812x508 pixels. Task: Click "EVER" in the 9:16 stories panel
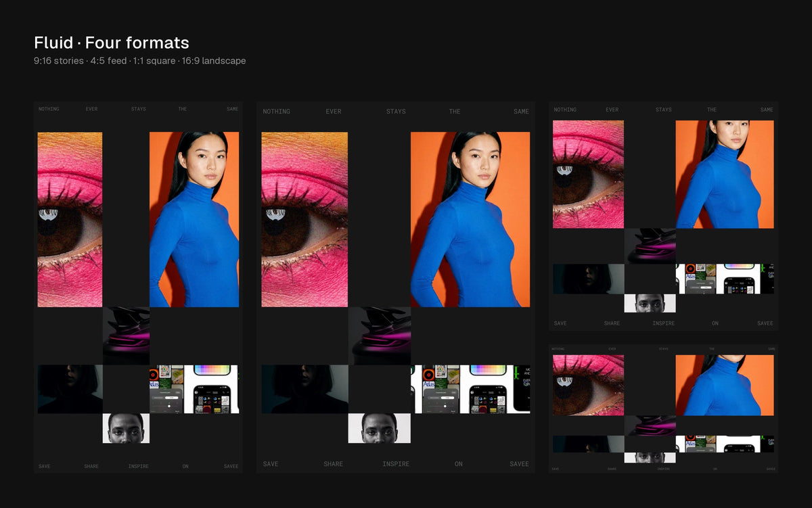pyautogui.click(x=91, y=109)
